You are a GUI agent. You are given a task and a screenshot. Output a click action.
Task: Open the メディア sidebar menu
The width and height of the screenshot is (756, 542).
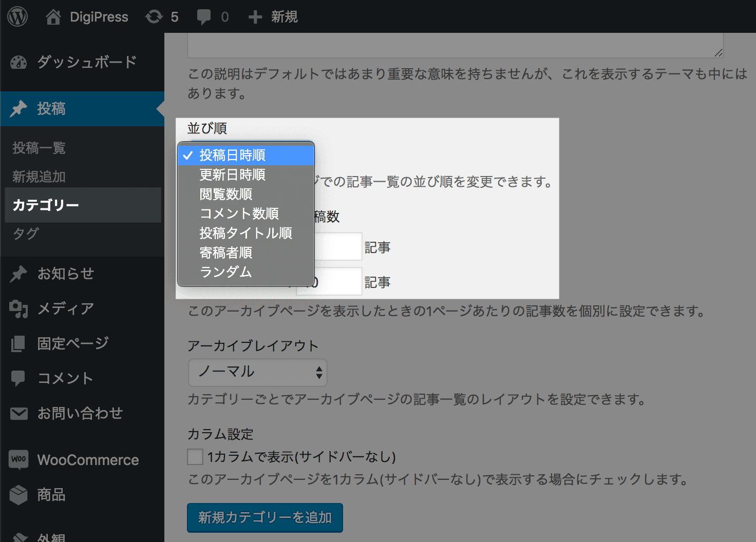point(65,308)
